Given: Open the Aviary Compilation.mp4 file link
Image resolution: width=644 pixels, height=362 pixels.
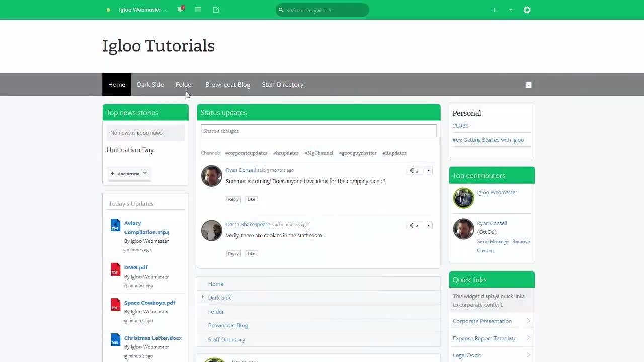Looking at the screenshot, I should (147, 228).
